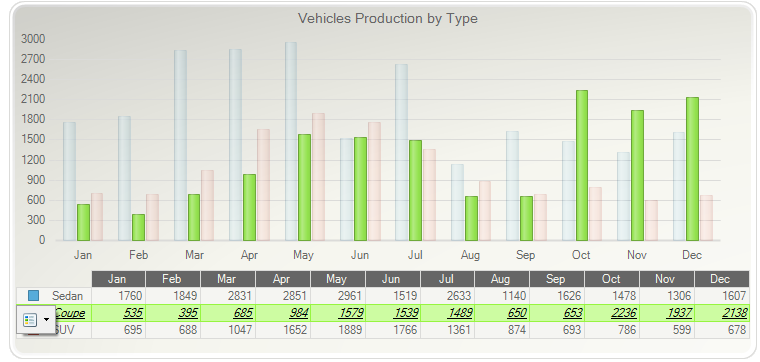760x362 pixels.
Task: Click the Sep column header in table
Action: [x=557, y=279]
